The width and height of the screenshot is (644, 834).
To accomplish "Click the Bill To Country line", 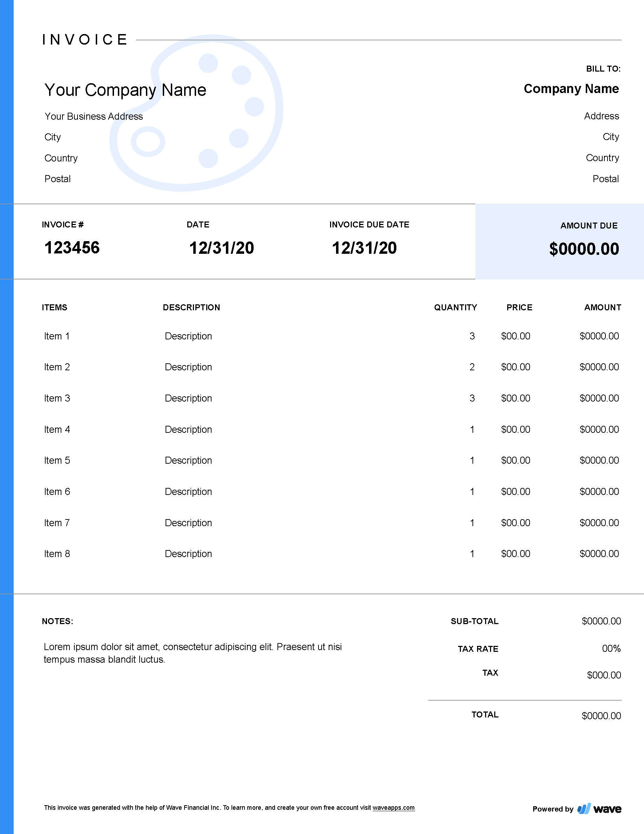I will tap(602, 158).
